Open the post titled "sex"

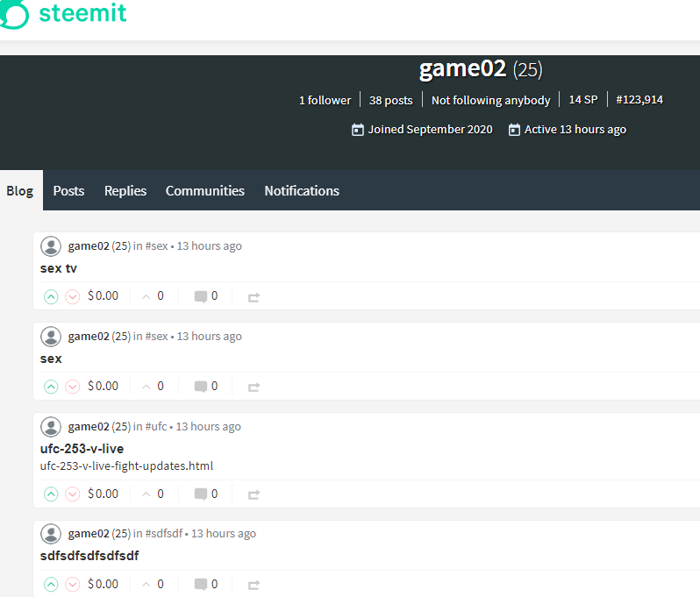[x=51, y=359]
